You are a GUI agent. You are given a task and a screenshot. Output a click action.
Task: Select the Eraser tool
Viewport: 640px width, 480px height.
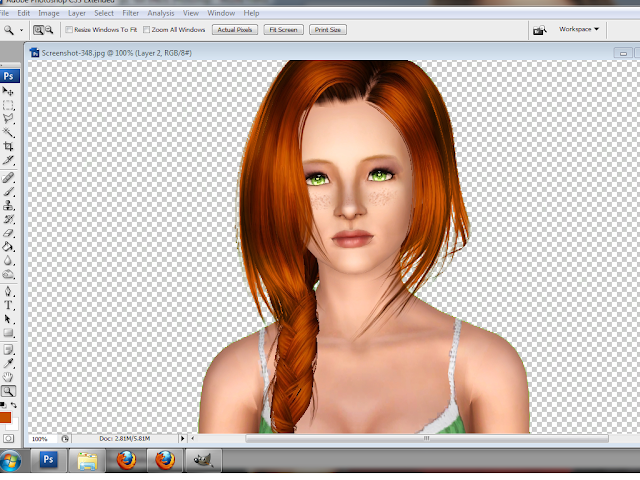tap(8, 233)
